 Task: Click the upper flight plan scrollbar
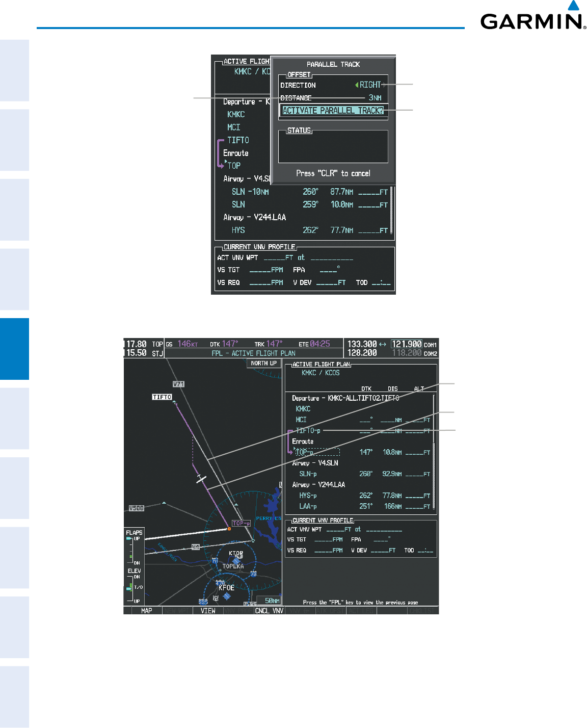pos(391,210)
